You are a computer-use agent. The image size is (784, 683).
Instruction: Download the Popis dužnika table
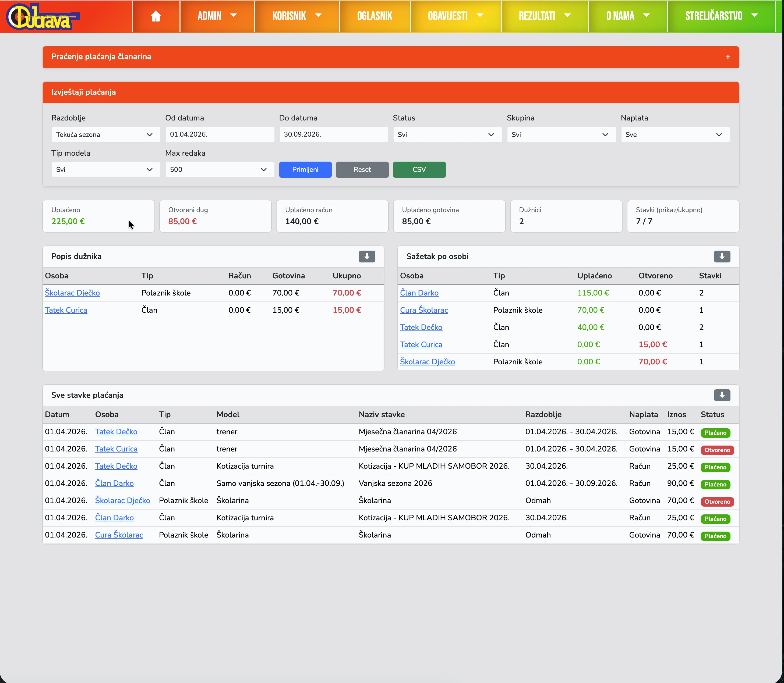coord(366,257)
